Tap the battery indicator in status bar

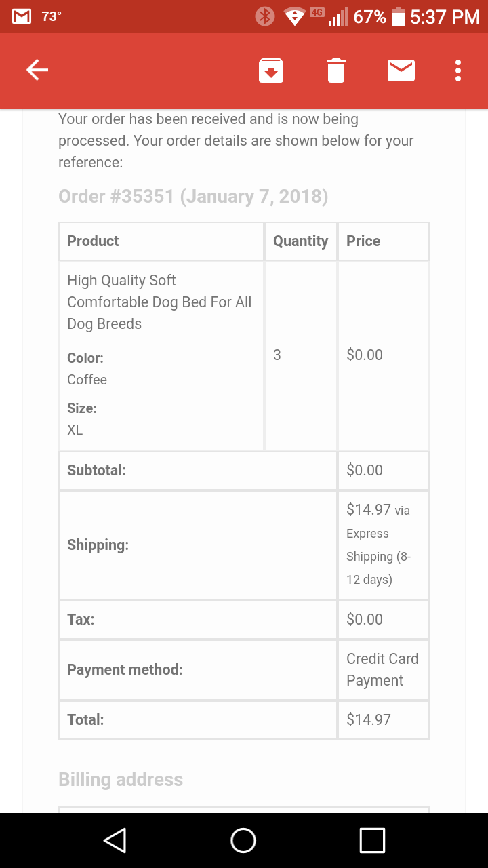[x=399, y=16]
